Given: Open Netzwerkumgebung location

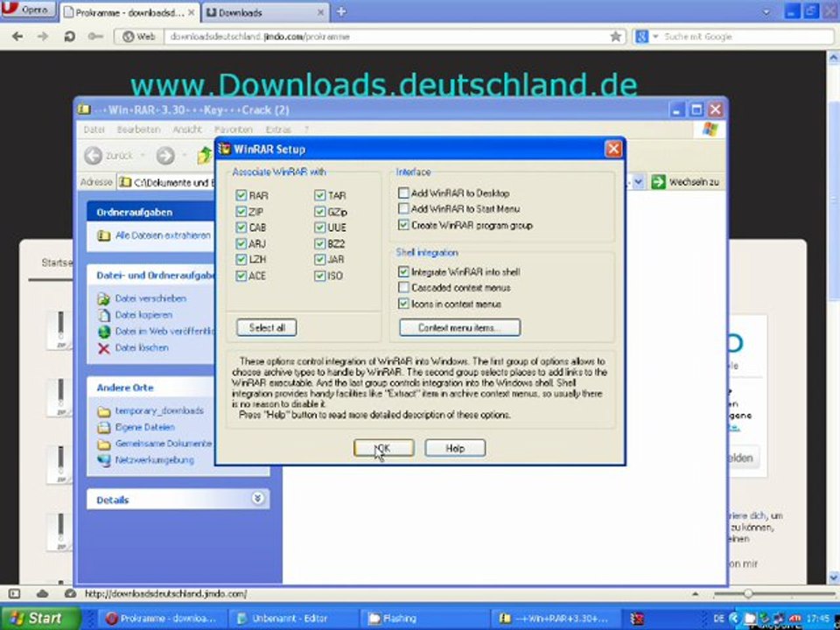Looking at the screenshot, I should click(x=154, y=459).
